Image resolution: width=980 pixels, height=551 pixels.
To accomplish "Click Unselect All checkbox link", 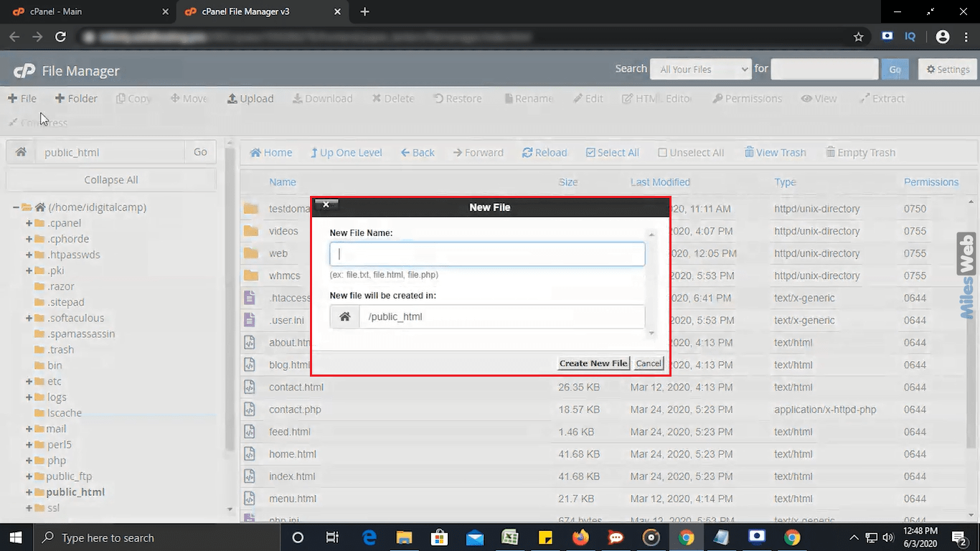I will point(691,152).
